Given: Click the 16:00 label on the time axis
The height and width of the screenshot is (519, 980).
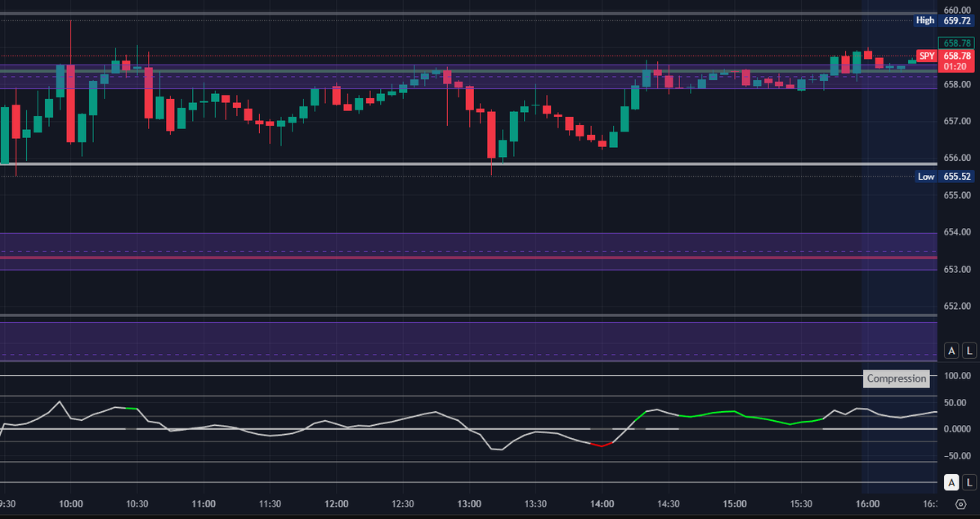Looking at the screenshot, I should (866, 504).
